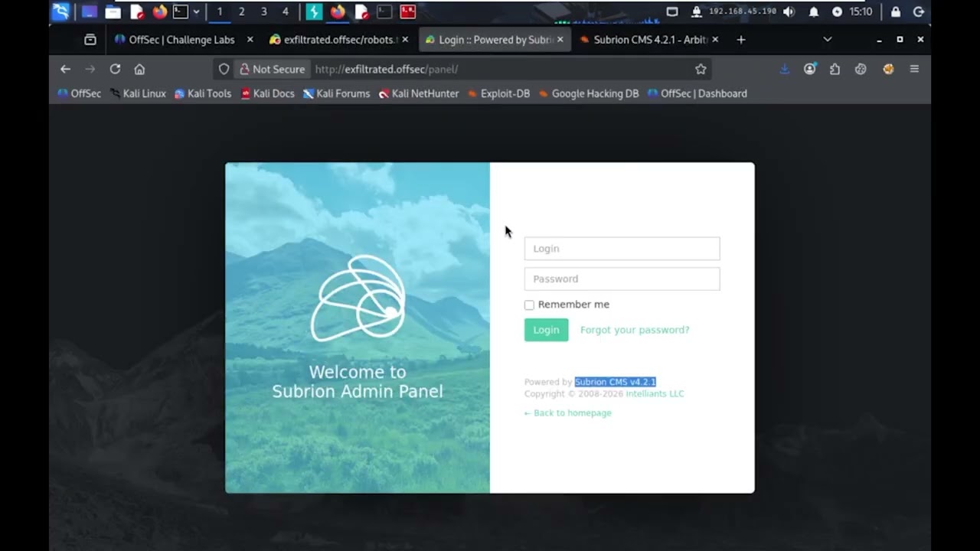Viewport: 980px width, 551px height.
Task: Open the Kali Docs bookmark
Action: click(267, 93)
